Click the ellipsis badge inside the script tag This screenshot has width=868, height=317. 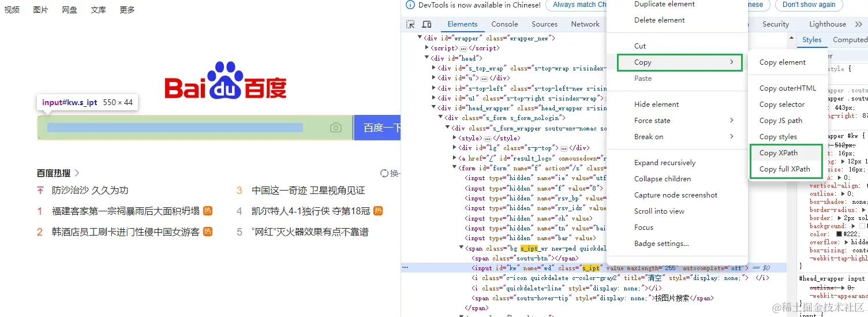coord(463,49)
